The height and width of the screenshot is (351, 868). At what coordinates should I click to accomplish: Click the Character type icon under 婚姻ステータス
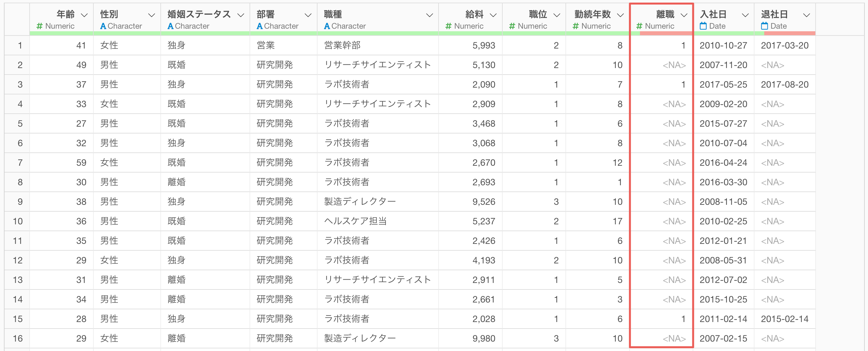(170, 26)
